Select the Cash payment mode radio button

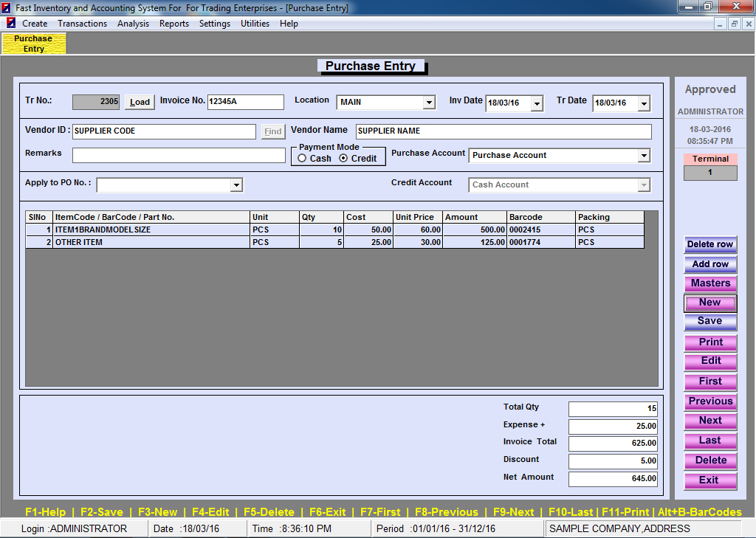coord(303,159)
